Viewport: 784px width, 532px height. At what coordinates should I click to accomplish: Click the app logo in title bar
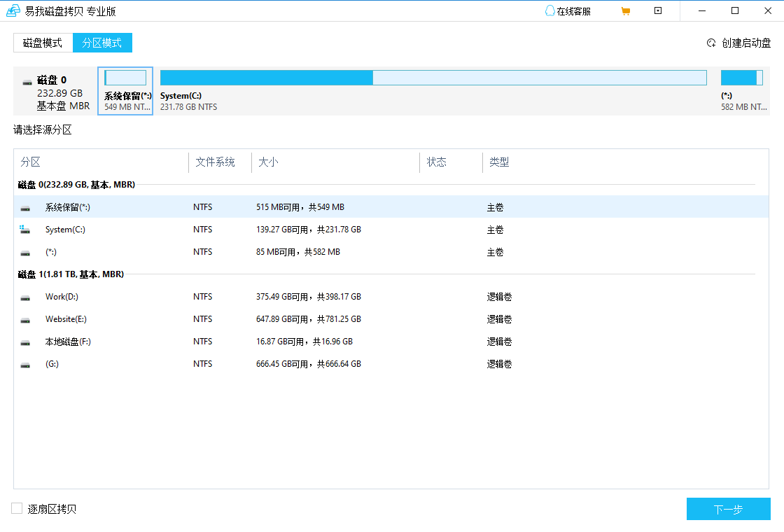point(13,10)
